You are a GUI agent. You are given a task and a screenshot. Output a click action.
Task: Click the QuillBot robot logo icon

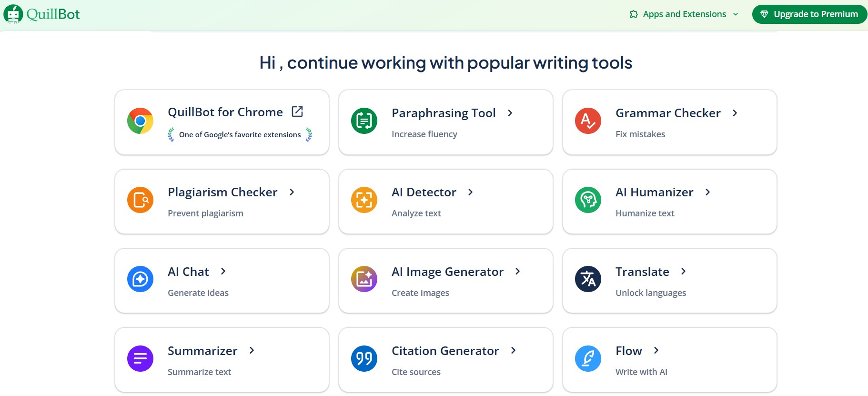13,14
